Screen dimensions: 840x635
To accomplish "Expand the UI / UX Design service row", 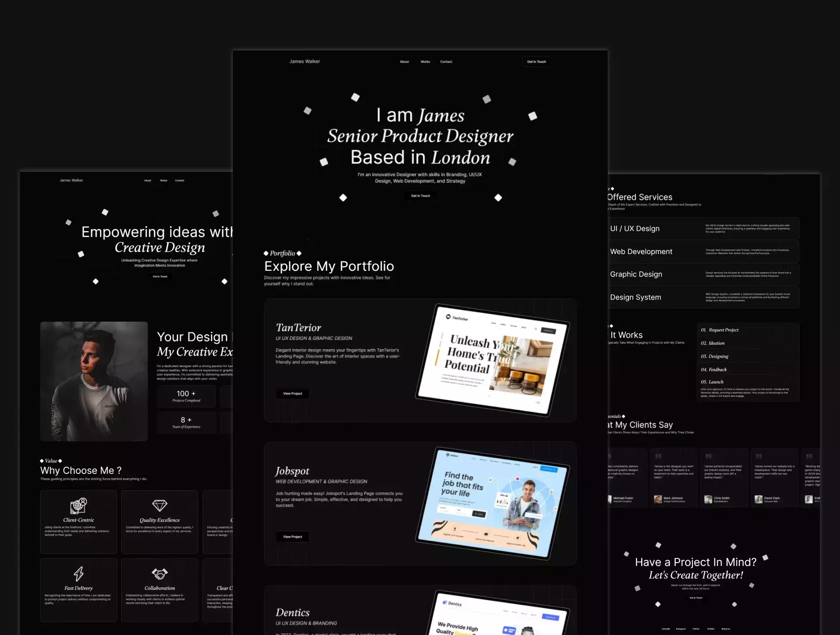I will 703,229.
